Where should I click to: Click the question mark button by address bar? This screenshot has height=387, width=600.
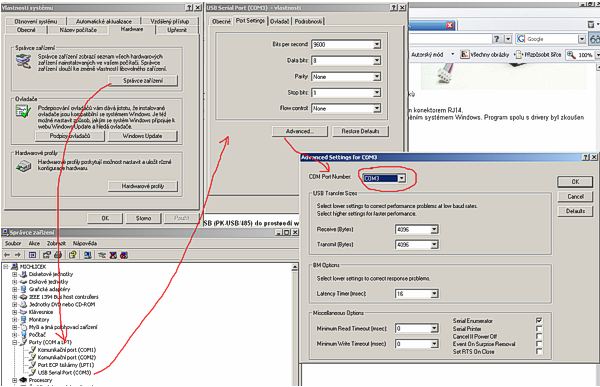click(497, 39)
